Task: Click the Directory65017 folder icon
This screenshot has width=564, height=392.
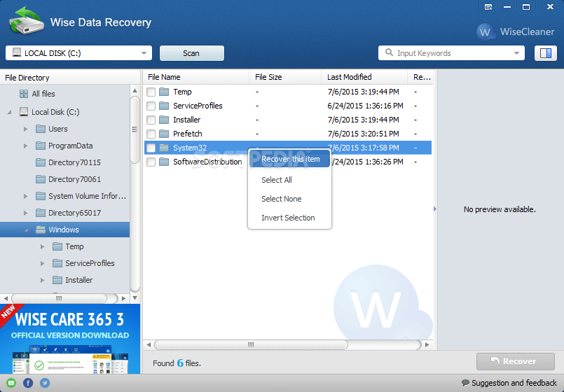Action: pos(41,213)
